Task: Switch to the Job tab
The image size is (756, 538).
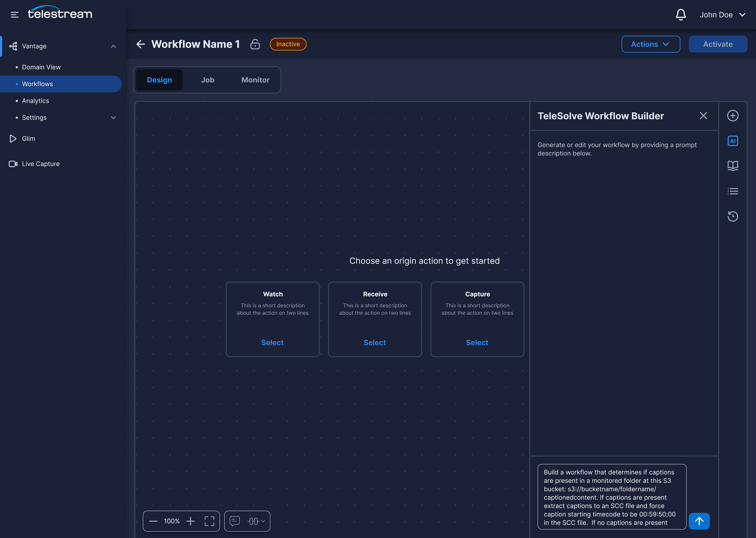Action: point(208,80)
